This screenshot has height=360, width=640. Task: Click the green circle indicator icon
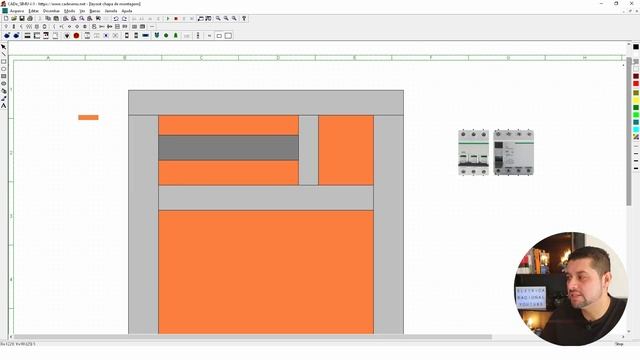click(x=166, y=36)
